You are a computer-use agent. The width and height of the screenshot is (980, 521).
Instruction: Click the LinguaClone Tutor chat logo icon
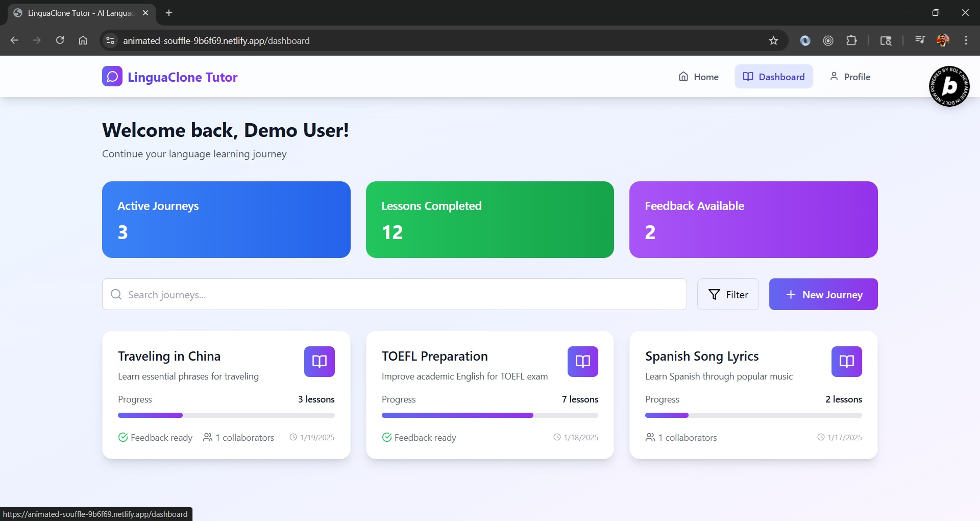point(112,77)
